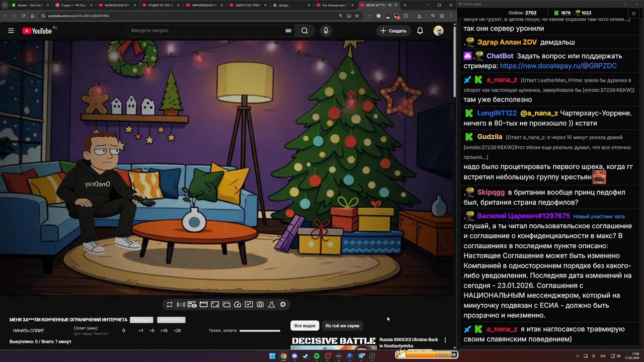The width and height of the screenshot is (644, 362).
Task: Open the YouTube notifications bell
Action: point(420,31)
